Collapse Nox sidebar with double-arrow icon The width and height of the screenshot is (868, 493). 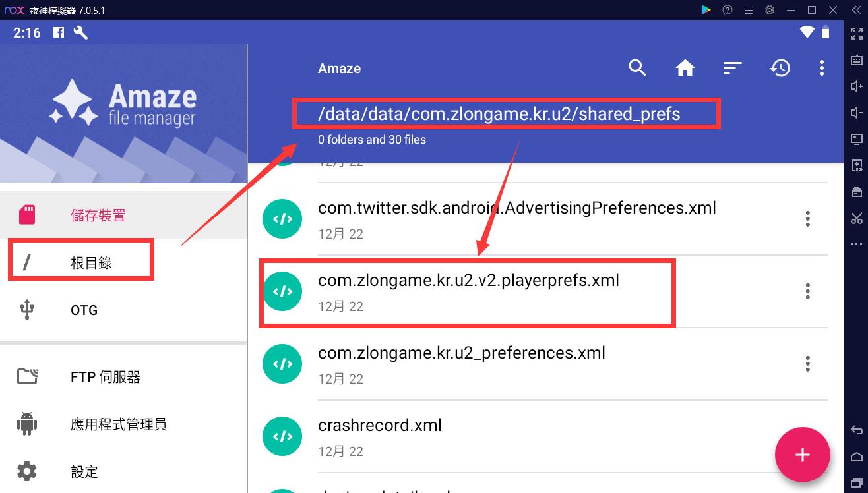click(857, 10)
